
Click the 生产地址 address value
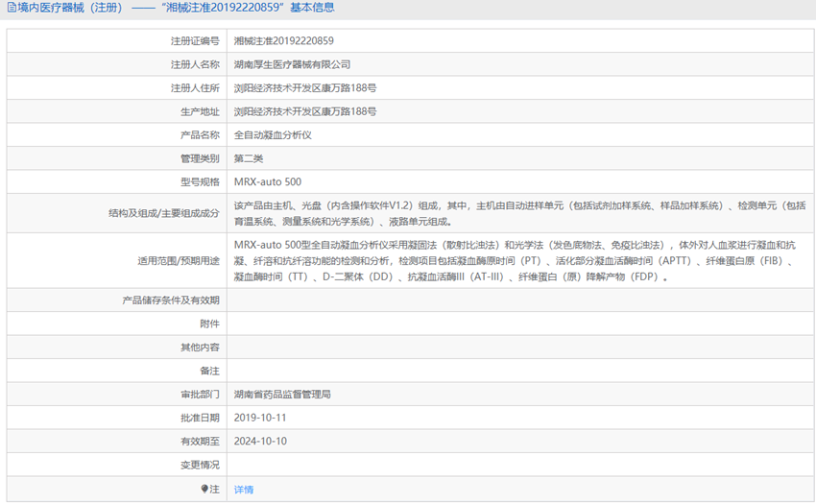point(305,111)
